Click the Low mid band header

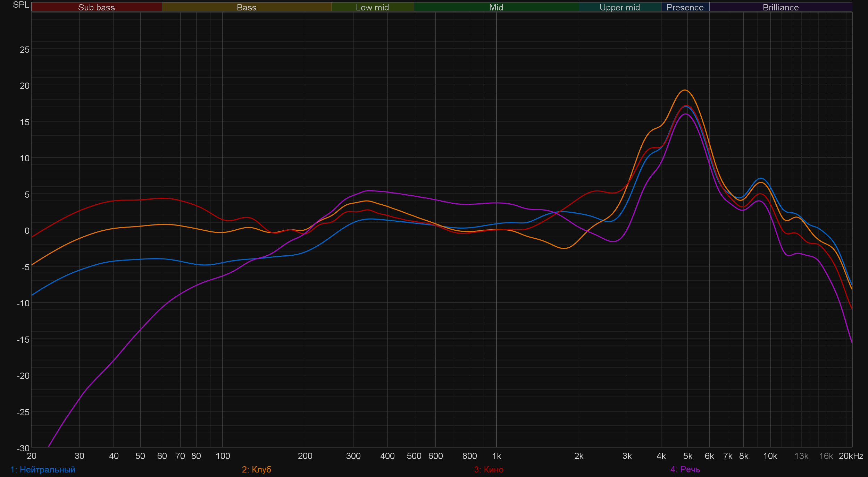(x=372, y=7)
